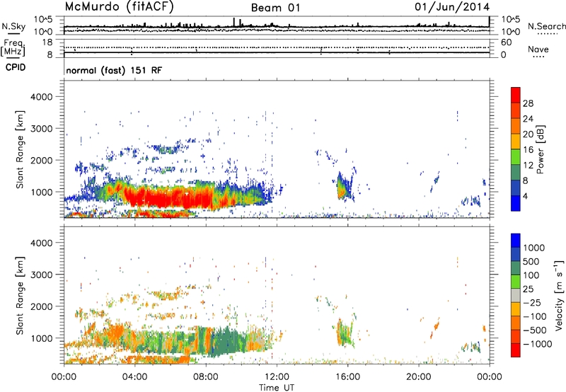Viewport: 566px width, 392px height.
Task: Click the "04:00" time tick label
Action: [134, 377]
